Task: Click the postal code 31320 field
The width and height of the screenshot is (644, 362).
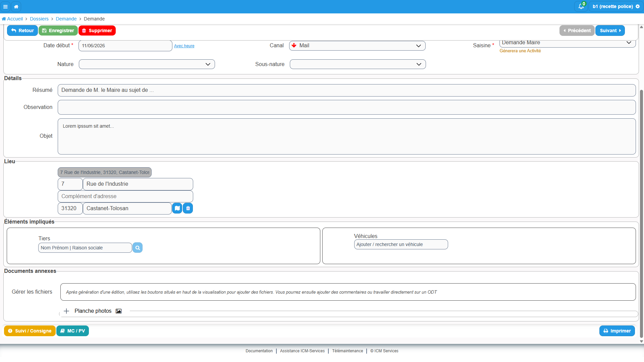Action: click(70, 208)
